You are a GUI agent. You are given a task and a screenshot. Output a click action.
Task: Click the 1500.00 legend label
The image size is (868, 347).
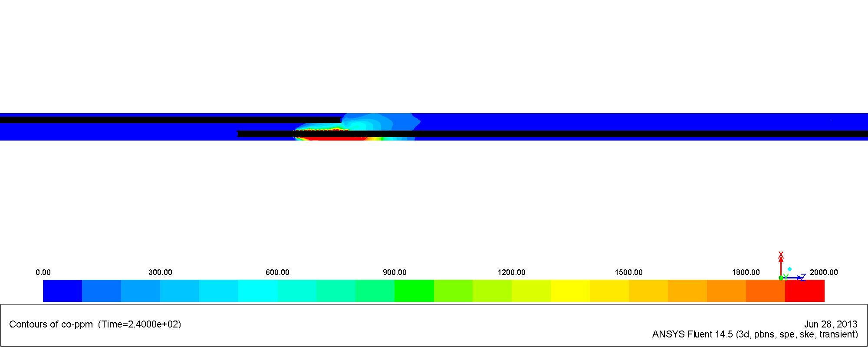point(628,272)
